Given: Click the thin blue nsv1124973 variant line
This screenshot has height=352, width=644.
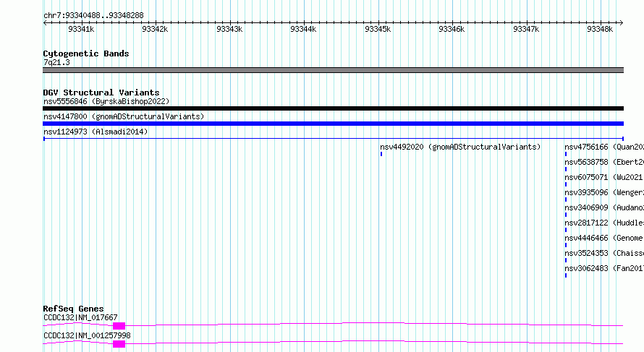Looking at the screenshot, I should [333, 139].
